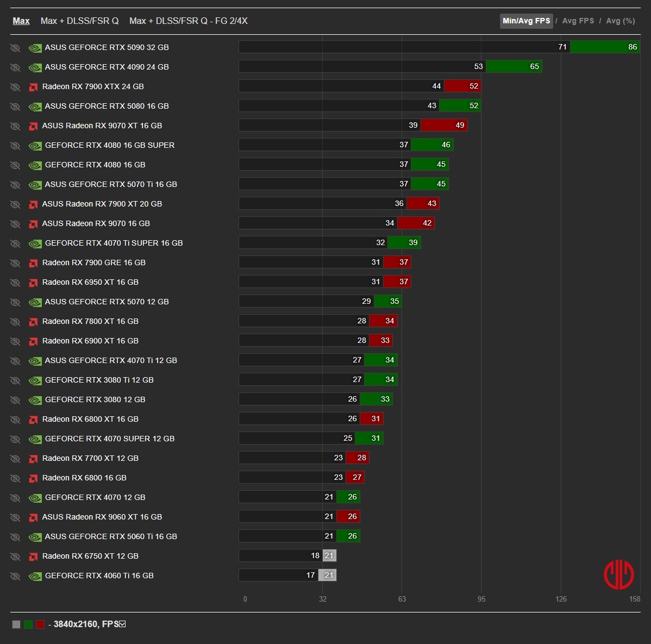Click GEFORCE RTX 4070 Ti SUPER 16 GB label
The height and width of the screenshot is (644, 651).
114,243
